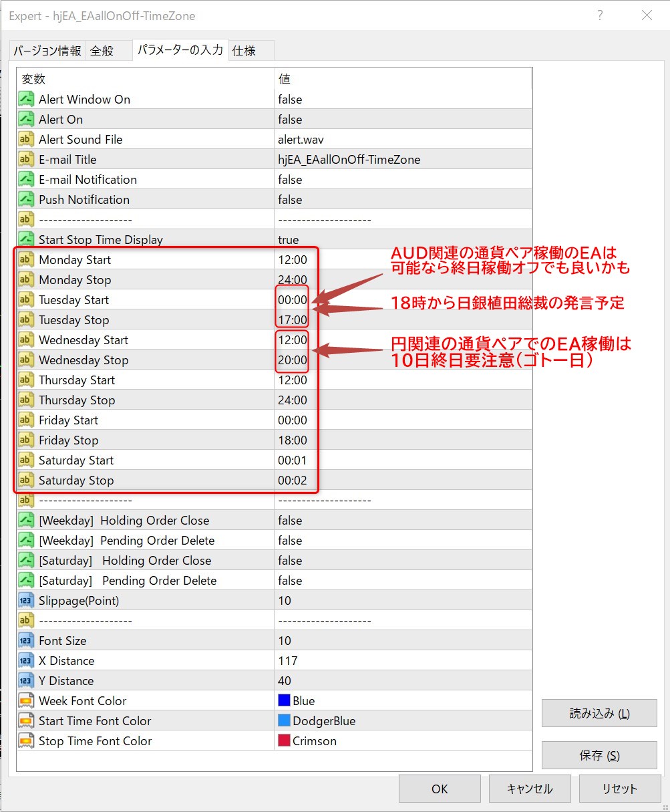Click the Alert Window On boolean icon
This screenshot has height=812, width=670.
[x=26, y=100]
